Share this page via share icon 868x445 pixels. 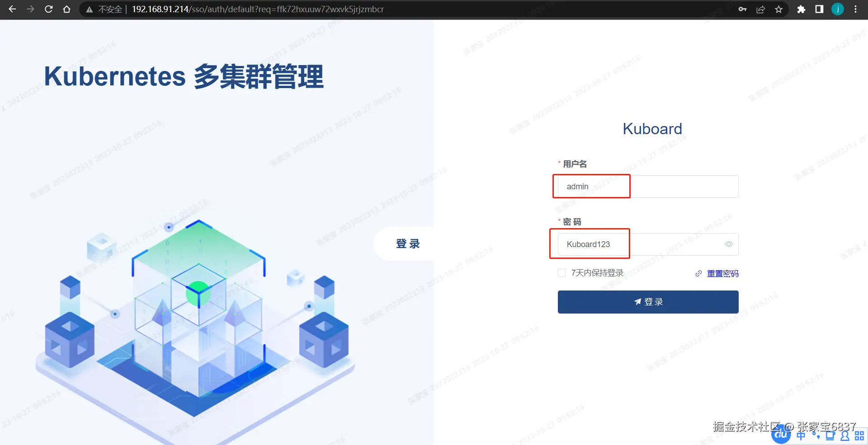tap(760, 9)
